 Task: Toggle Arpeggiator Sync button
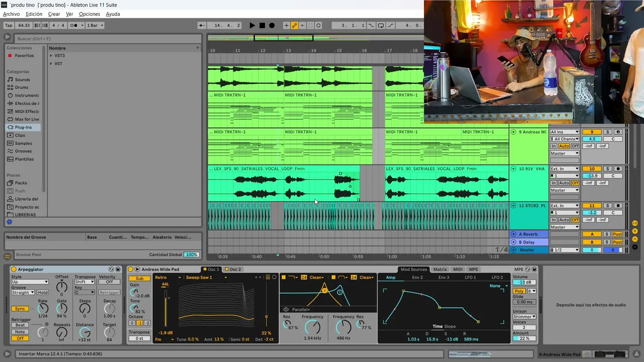click(x=20, y=309)
